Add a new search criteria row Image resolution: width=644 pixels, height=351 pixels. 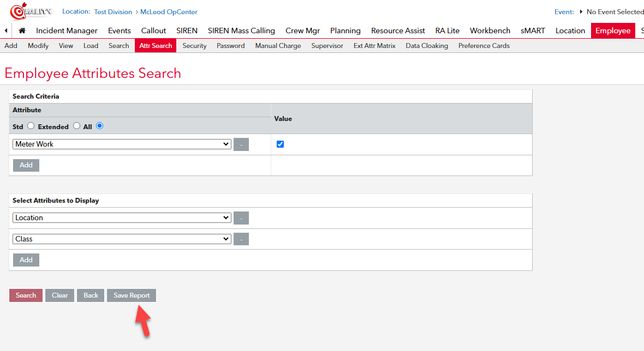point(26,165)
